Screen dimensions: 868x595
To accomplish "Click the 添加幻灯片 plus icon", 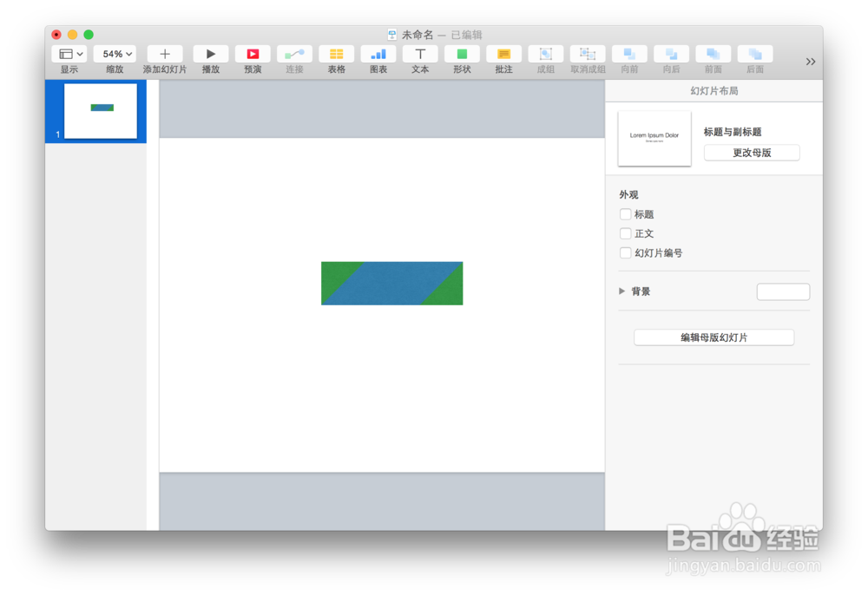I will click(164, 54).
